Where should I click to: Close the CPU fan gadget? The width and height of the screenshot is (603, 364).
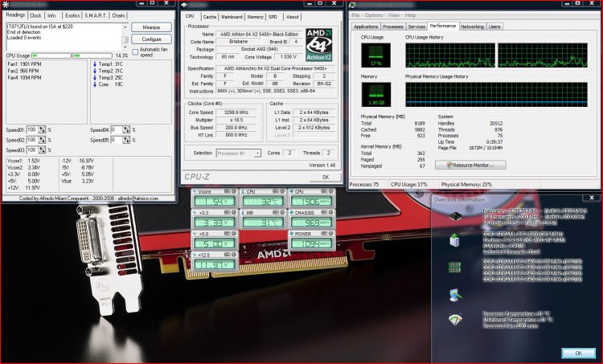330,191
